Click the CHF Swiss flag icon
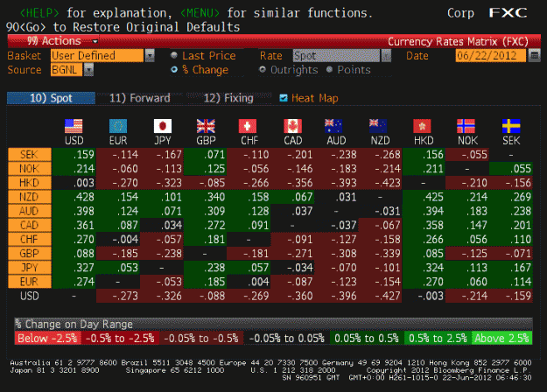This screenshot has height=392, width=547. click(248, 126)
